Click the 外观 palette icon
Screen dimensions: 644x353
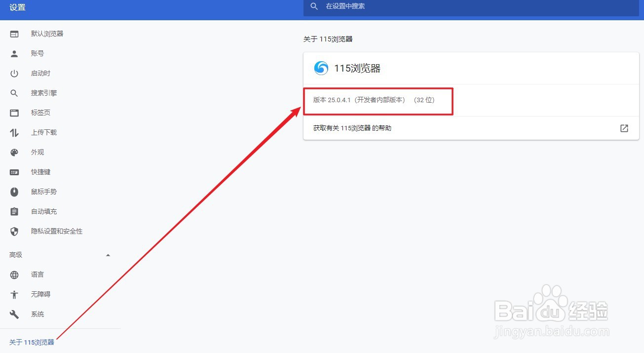(x=14, y=152)
